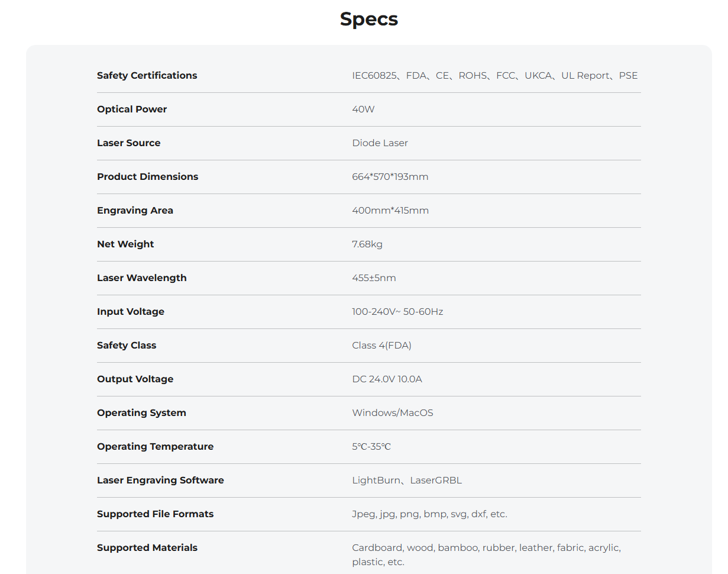Image resolution: width=728 pixels, height=574 pixels.
Task: Click the Specs heading
Action: click(x=369, y=20)
